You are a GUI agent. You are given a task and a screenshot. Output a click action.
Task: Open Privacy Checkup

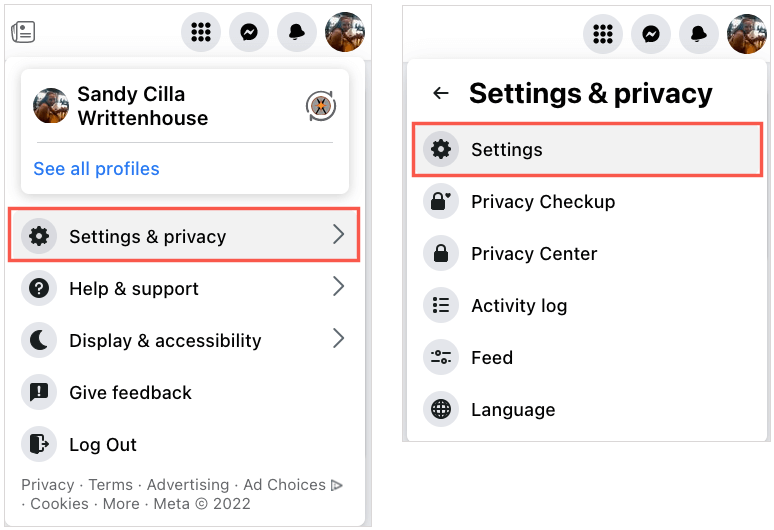pos(543,202)
